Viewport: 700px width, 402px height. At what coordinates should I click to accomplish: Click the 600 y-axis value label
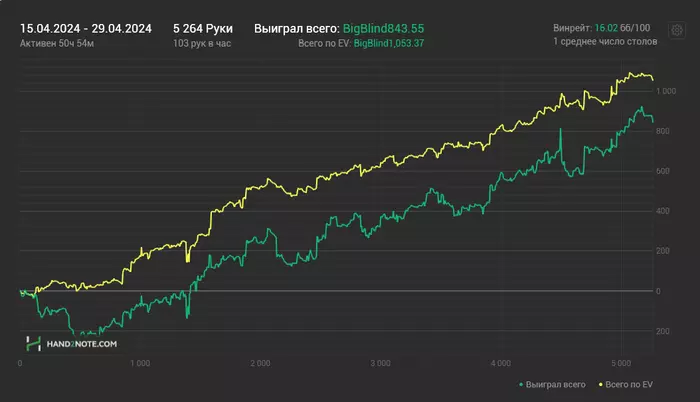click(x=665, y=171)
